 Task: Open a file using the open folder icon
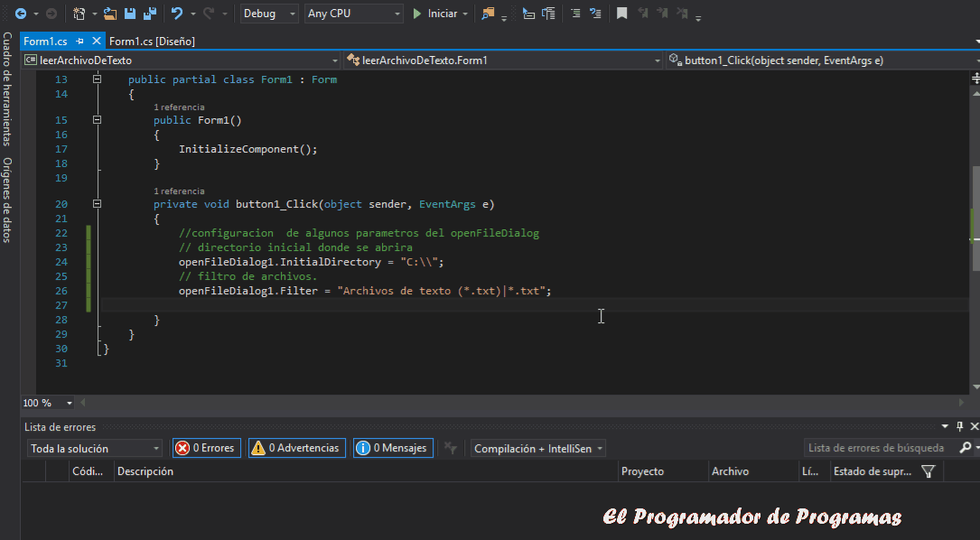coord(108,13)
